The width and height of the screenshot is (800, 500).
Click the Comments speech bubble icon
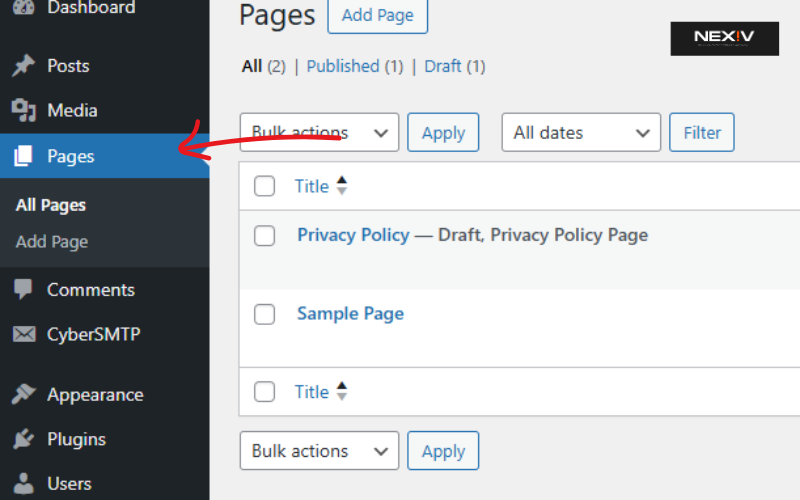23,290
